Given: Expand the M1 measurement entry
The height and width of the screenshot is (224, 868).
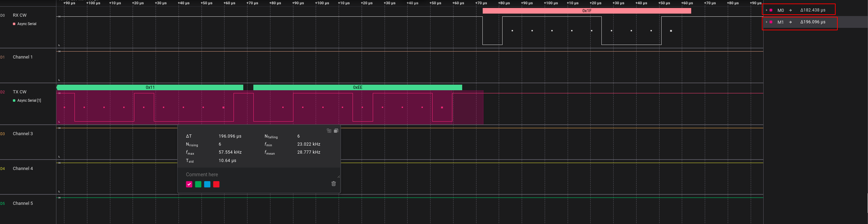Looking at the screenshot, I should pyautogui.click(x=766, y=22).
